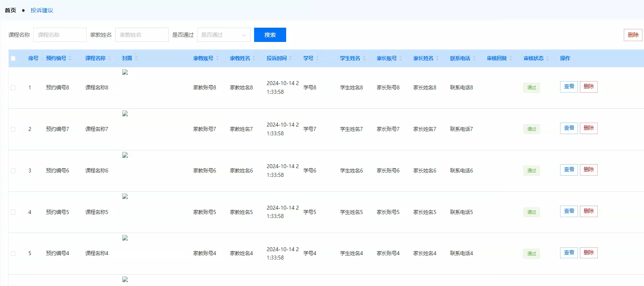Click the 操作 column header
The image size is (644, 286).
(565, 58)
